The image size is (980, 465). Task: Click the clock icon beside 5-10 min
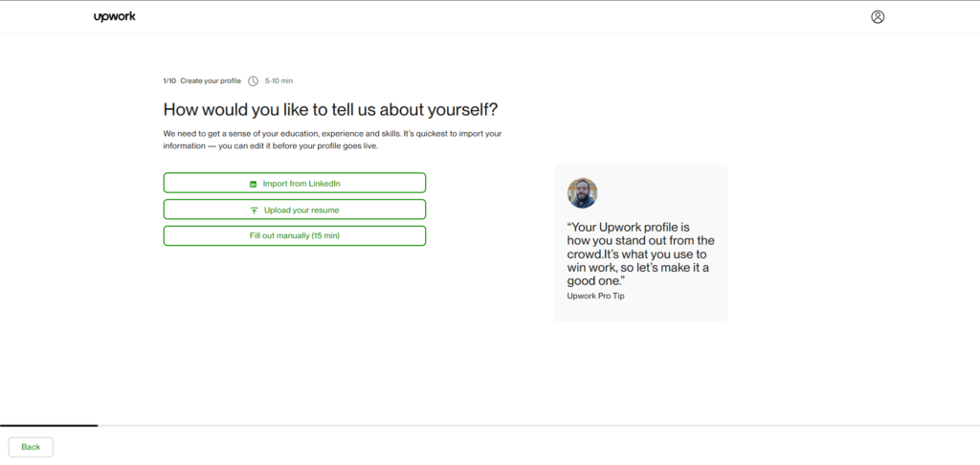253,80
